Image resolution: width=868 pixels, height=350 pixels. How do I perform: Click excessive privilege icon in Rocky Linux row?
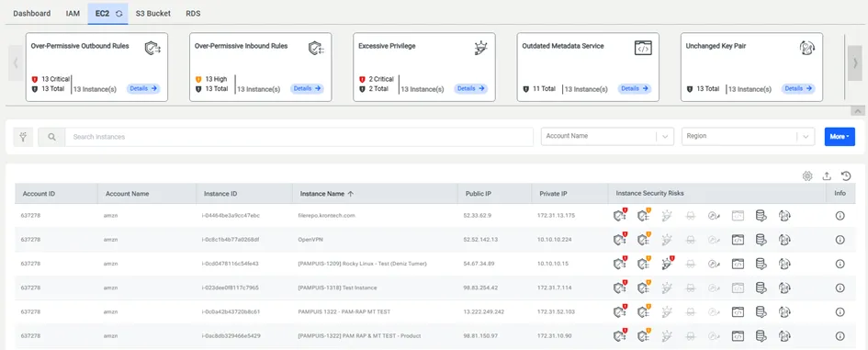668,263
